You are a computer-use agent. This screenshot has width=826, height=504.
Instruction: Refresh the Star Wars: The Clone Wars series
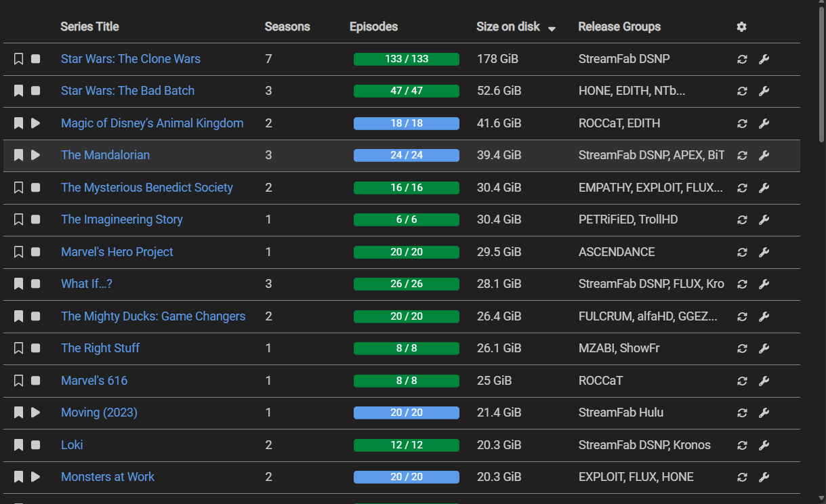[742, 59]
